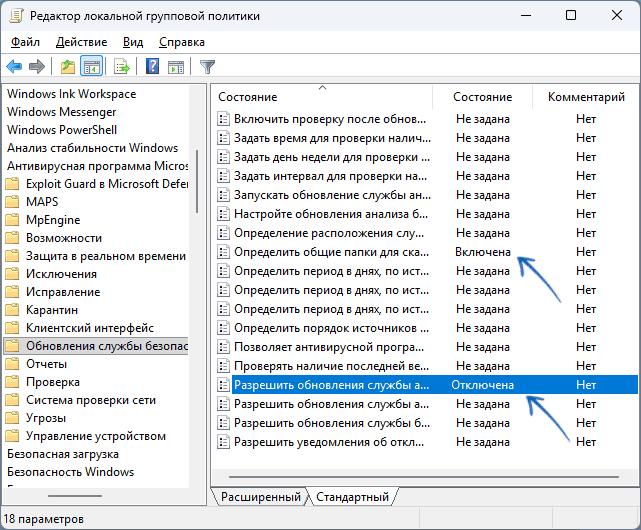
Task: Select policy 'Определить общие папки для ска...'
Action: pyautogui.click(x=331, y=252)
